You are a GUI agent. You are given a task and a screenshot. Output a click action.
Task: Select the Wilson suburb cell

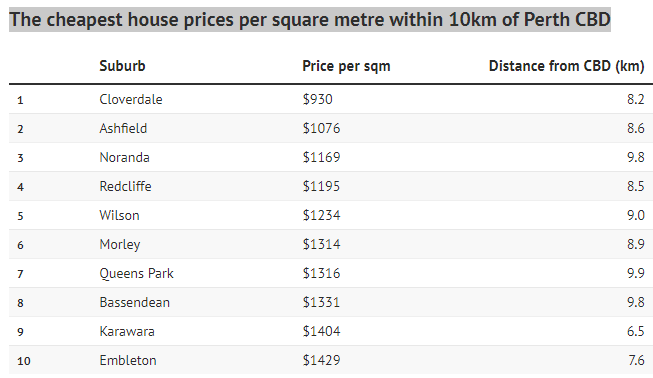[x=119, y=215]
